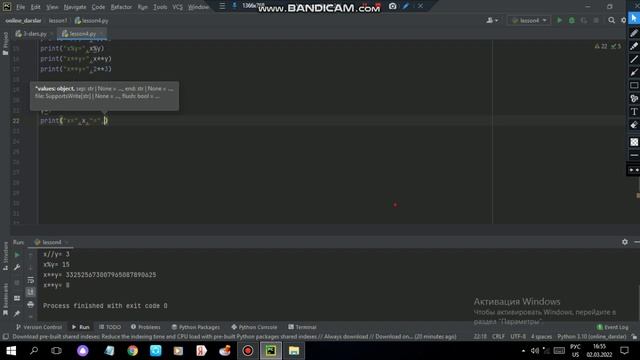Open Run panel gear settings
The height and width of the screenshot is (360, 640).
624,242
